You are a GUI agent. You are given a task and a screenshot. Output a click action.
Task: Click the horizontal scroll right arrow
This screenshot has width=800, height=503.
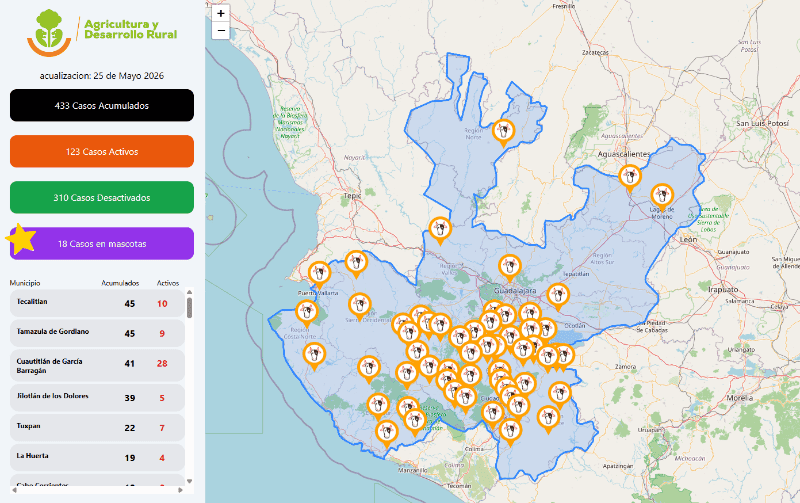tap(180, 490)
